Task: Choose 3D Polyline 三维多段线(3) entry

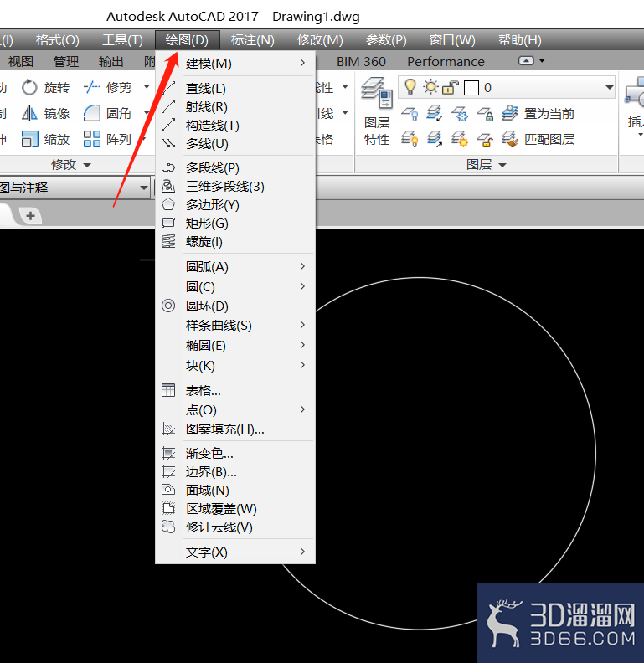Action: coord(235,187)
